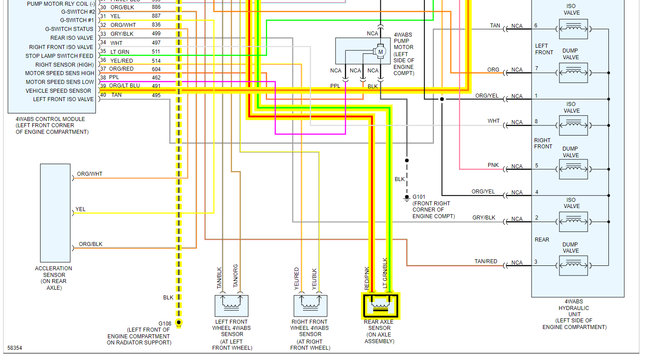Click the 'RED/PNK' vertical wire label
This screenshot has width=650, height=363.
coord(366,278)
